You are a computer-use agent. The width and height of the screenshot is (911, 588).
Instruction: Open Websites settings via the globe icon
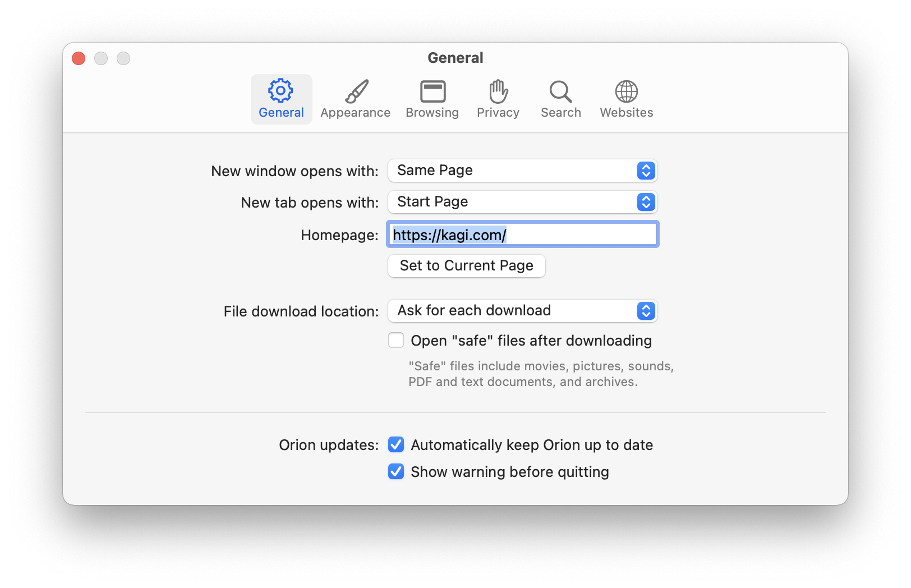[626, 91]
